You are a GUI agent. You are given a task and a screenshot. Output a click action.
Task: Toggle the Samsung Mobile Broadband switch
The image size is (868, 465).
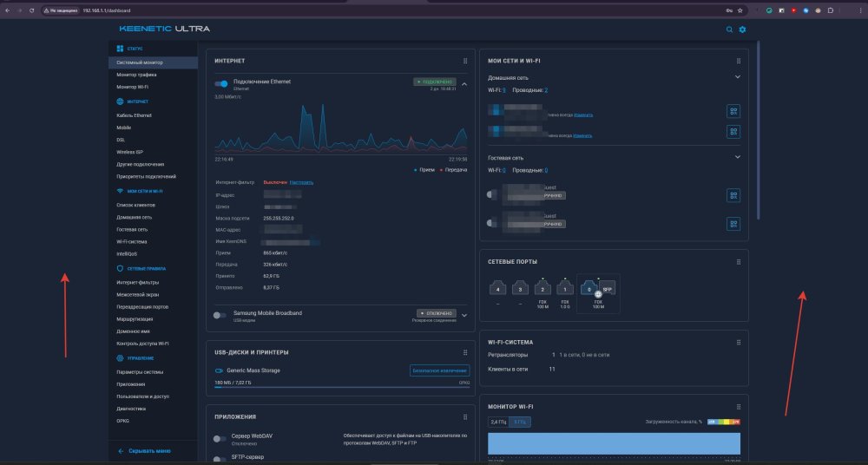[x=220, y=316]
